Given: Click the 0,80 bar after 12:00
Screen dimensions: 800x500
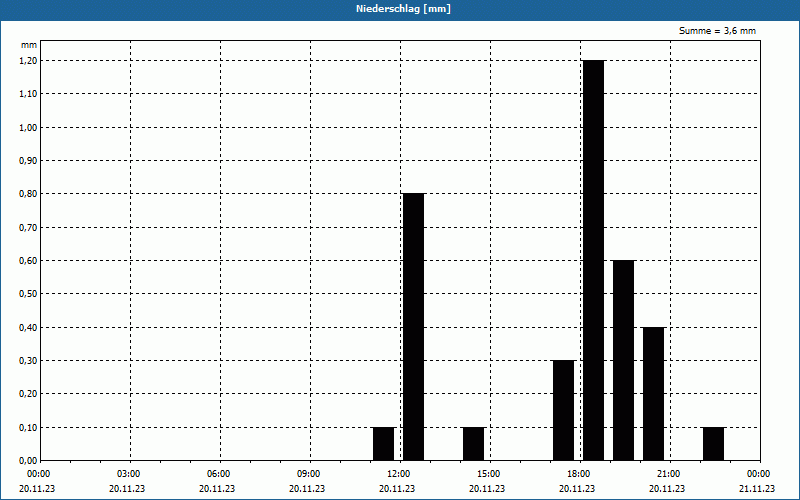Looking at the screenshot, I should [x=413, y=327].
